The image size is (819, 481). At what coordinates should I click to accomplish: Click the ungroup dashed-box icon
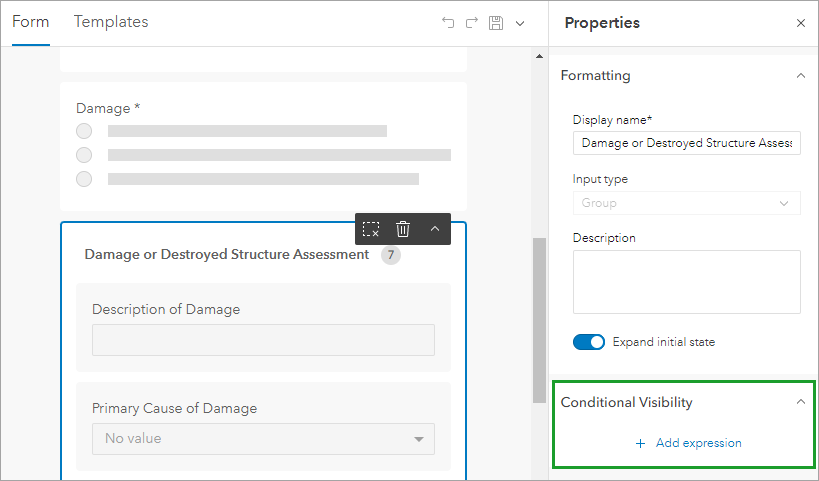(x=371, y=229)
